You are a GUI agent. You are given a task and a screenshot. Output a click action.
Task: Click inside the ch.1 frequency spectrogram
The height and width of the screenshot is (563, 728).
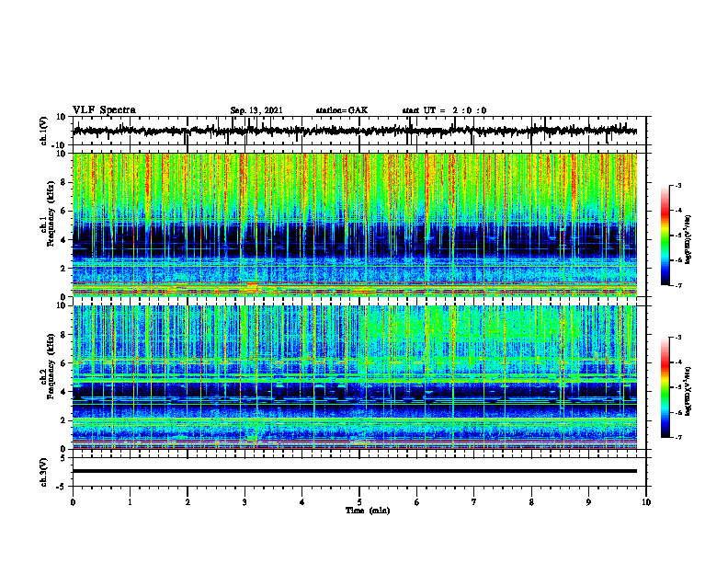[x=354, y=224]
